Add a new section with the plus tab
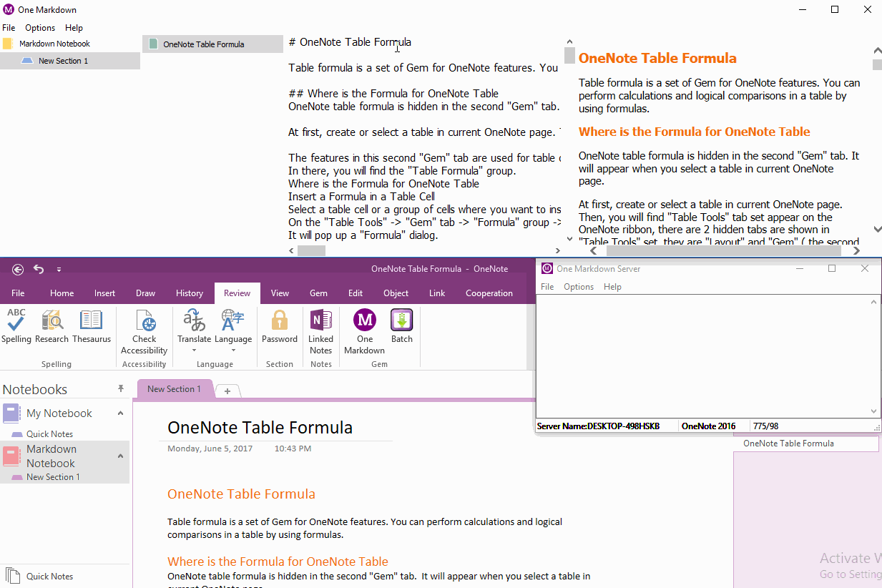The width and height of the screenshot is (882, 588). pyautogui.click(x=227, y=391)
